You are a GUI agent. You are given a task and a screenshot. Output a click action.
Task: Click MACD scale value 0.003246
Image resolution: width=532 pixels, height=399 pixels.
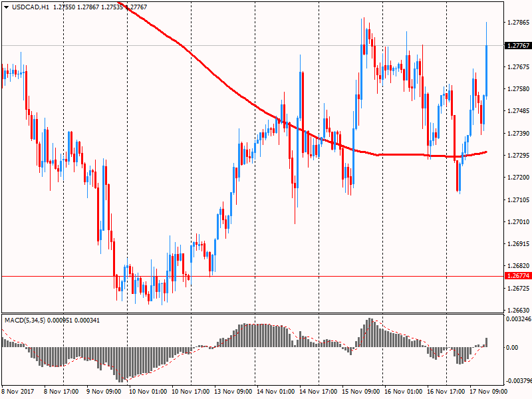click(519, 319)
